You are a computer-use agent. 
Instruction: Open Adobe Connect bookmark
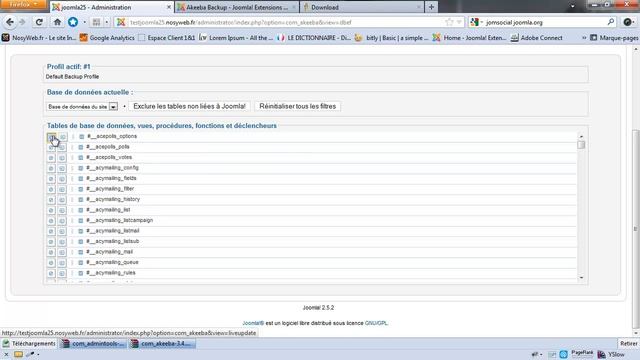(x=536, y=38)
